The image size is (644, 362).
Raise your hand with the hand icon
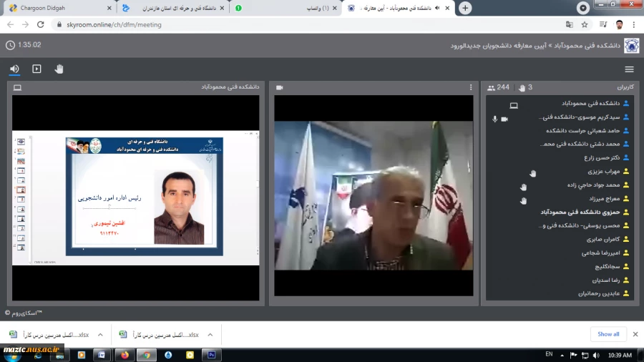(x=59, y=69)
